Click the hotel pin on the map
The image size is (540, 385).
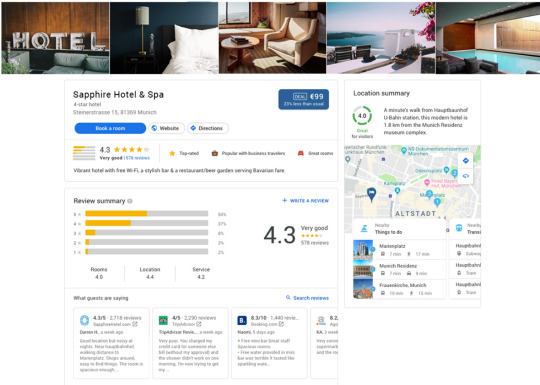(x=371, y=194)
